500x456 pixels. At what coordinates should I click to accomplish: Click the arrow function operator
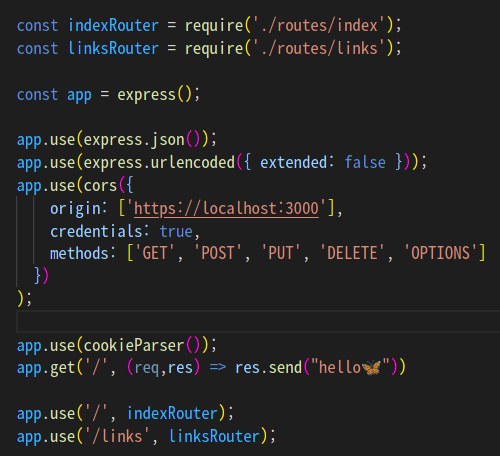click(x=218, y=368)
